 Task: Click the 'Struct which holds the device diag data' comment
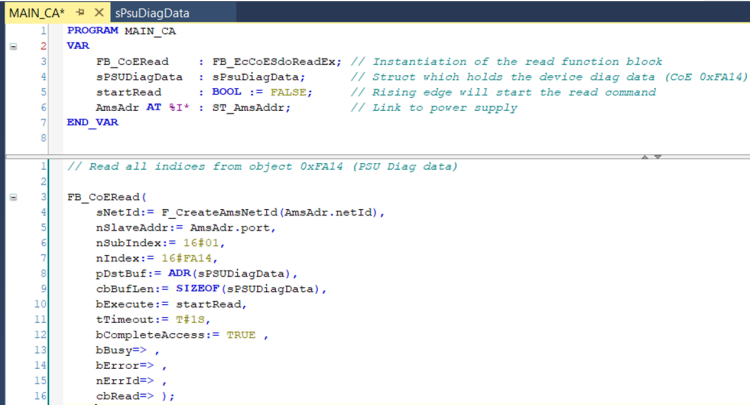click(549, 77)
